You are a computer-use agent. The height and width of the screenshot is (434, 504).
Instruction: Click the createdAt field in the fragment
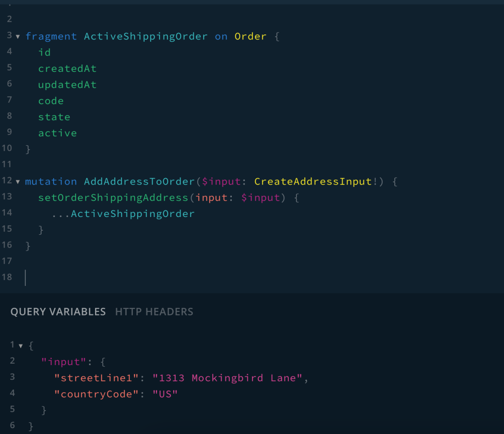click(x=67, y=68)
